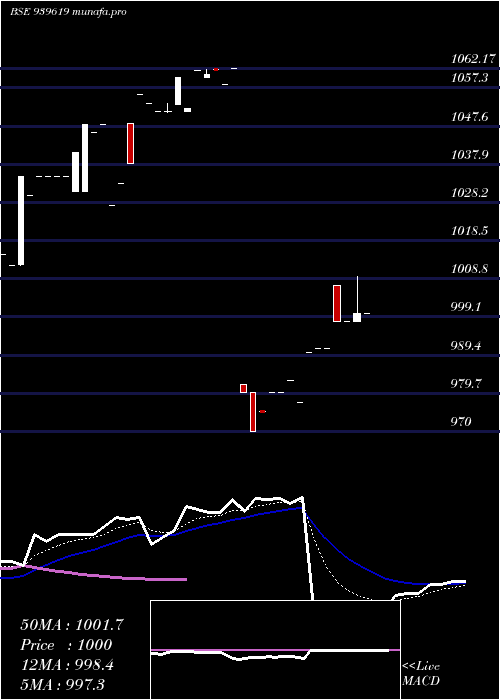Screen dimensions: 500x700
Task: Click the 1018.5 price level label
Action: [469, 231]
